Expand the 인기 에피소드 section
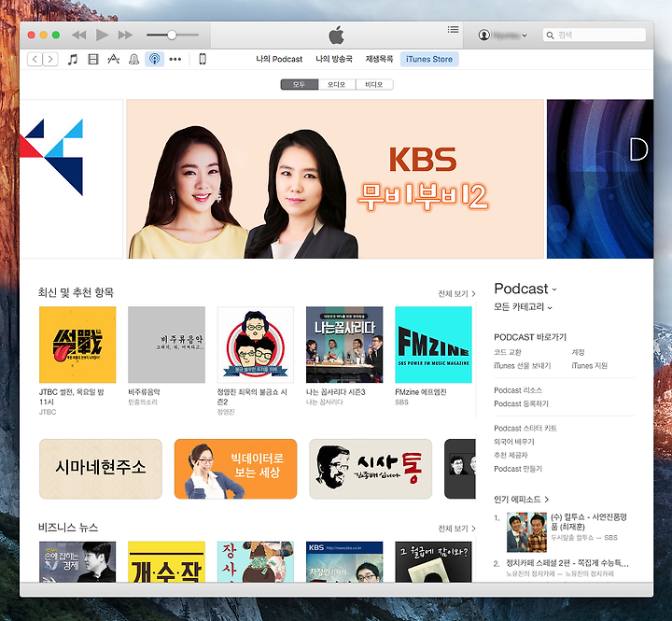Screen dimensions: 672x621 pyautogui.click(x=521, y=500)
